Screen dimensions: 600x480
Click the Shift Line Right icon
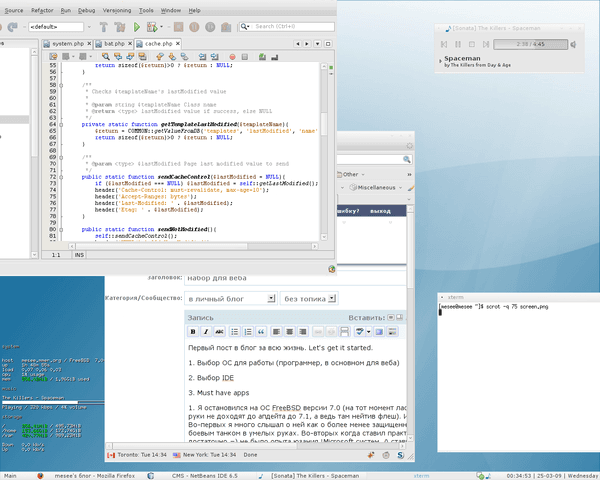click(214, 57)
